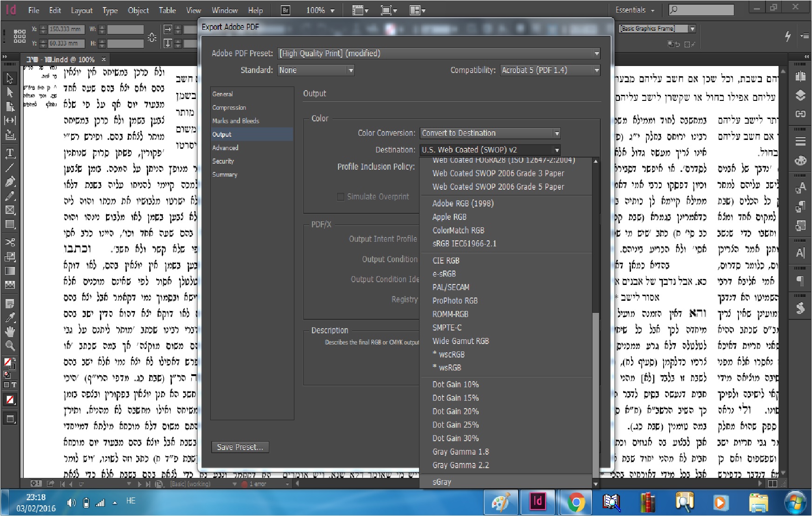Open the Window menu

pyautogui.click(x=225, y=10)
